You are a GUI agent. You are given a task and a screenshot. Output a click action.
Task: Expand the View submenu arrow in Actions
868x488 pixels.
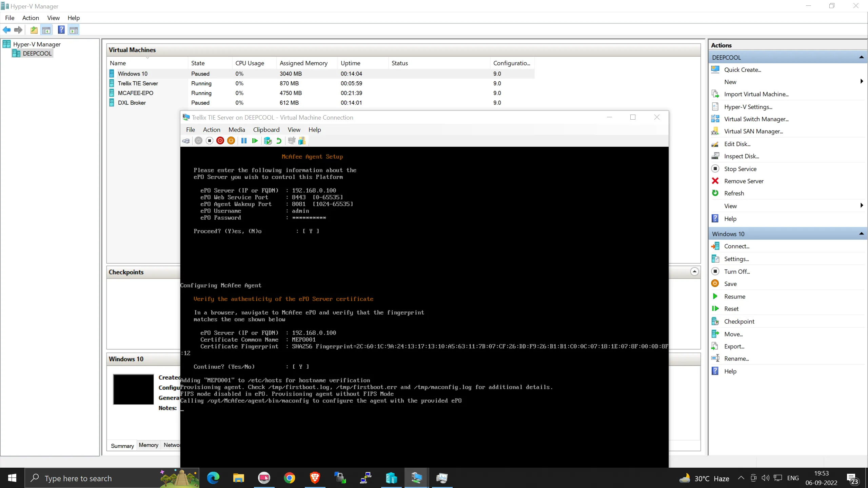tap(862, 206)
